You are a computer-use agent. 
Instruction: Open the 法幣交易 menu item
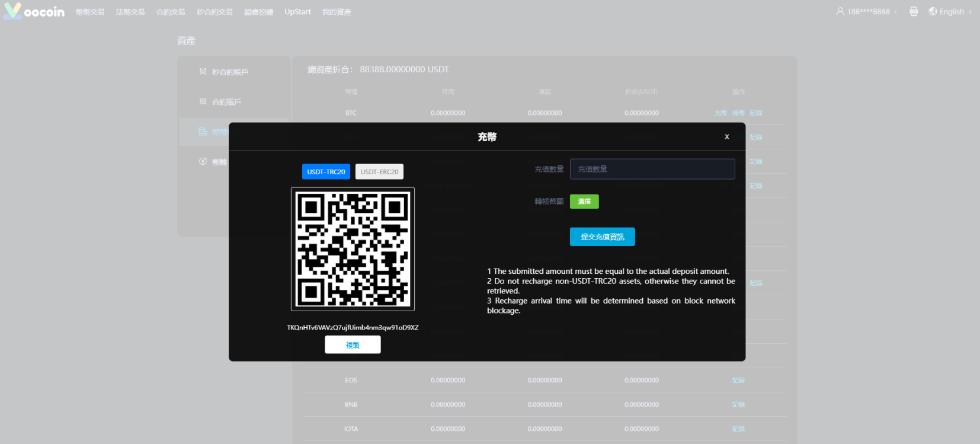[130, 12]
